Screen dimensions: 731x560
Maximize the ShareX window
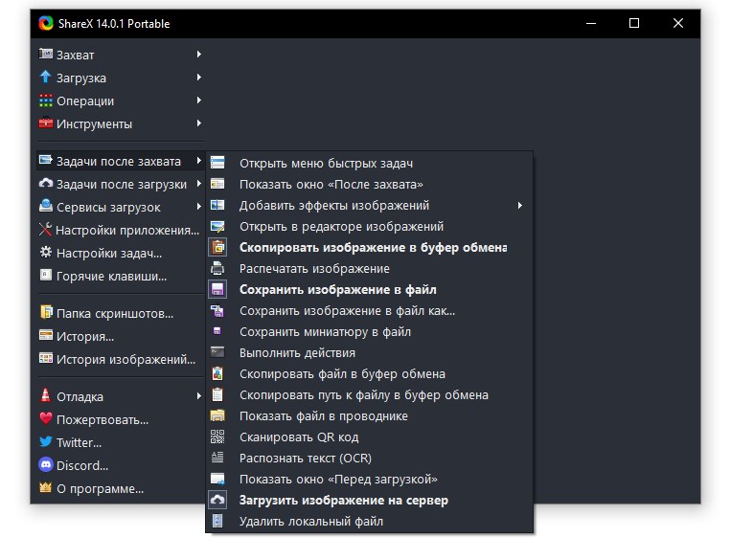[x=634, y=23]
